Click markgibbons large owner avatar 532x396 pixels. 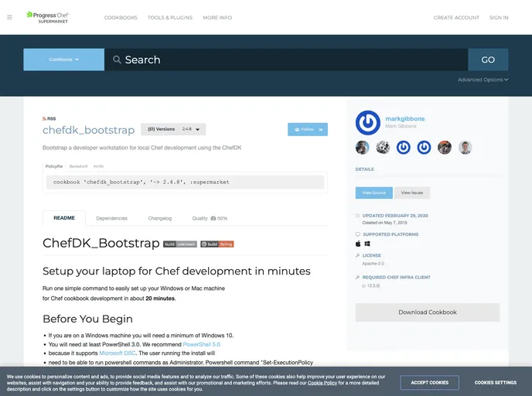click(x=368, y=122)
